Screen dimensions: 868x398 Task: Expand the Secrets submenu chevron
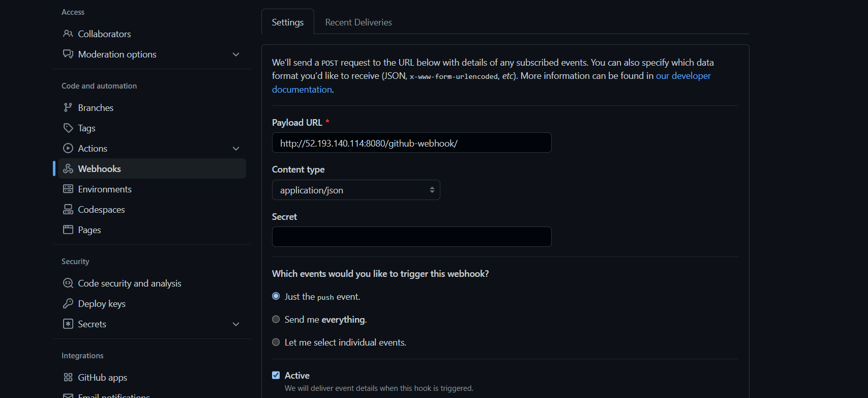point(236,324)
